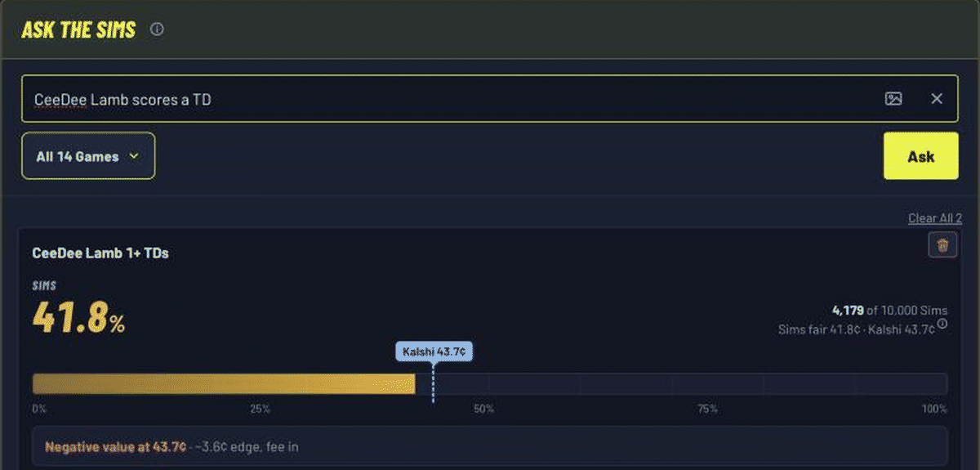Click the Kalshi 43.7¢ marker label
Viewport: 980px width, 470px height.
pyautogui.click(x=434, y=351)
